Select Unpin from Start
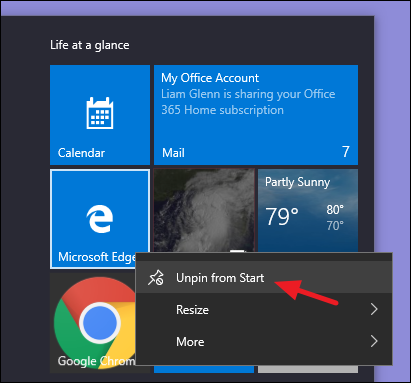The image size is (411, 383). click(x=264, y=278)
